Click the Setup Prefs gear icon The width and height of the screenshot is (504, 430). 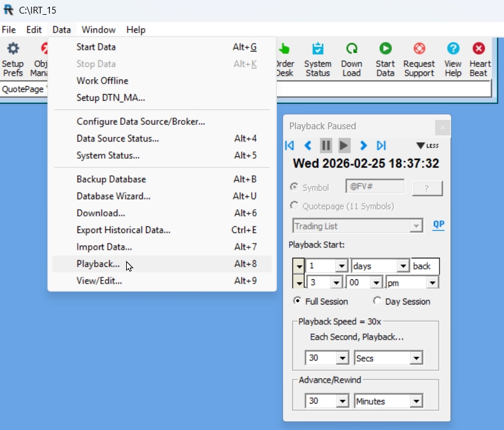[12, 49]
